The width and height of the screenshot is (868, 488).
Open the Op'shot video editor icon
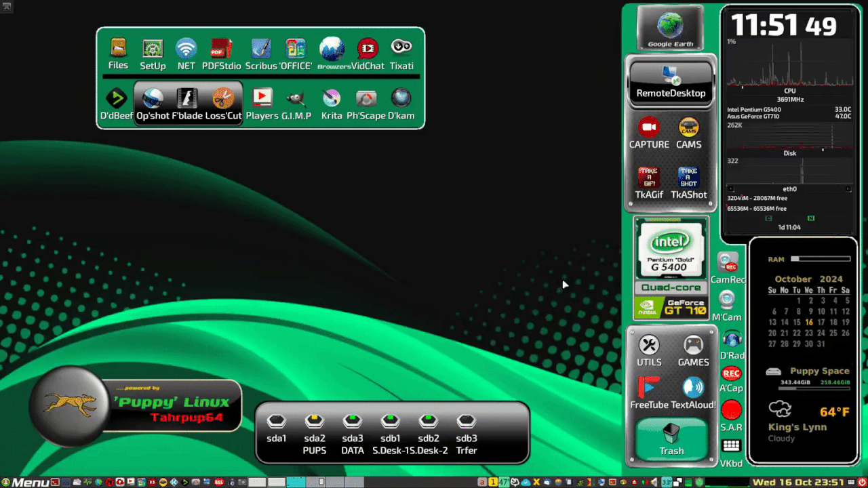[153, 98]
